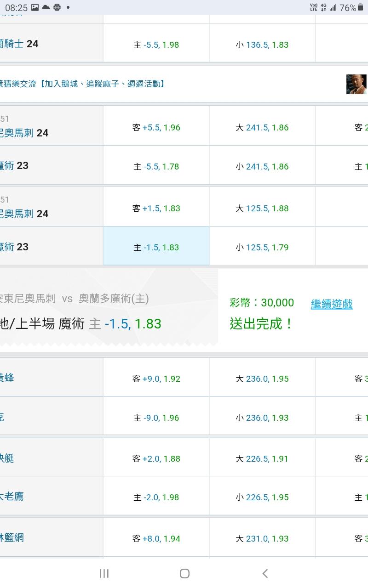Pick 客 +9.0, 1.92 spread odds

click(x=156, y=379)
